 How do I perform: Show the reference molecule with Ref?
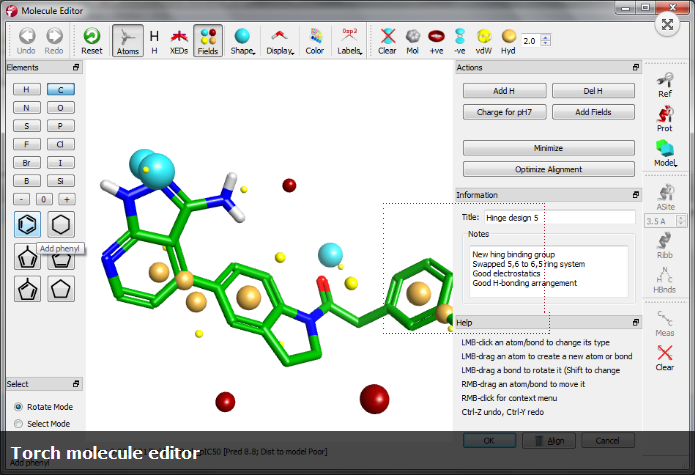pyautogui.click(x=665, y=86)
